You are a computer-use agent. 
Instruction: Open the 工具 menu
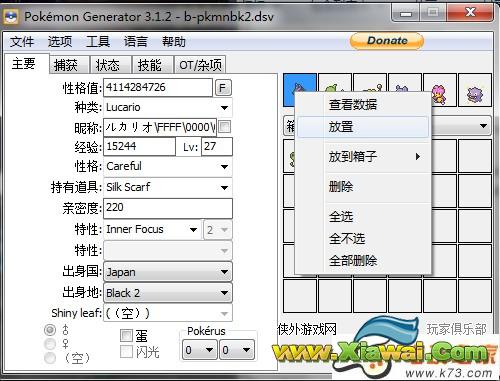pyautogui.click(x=98, y=42)
